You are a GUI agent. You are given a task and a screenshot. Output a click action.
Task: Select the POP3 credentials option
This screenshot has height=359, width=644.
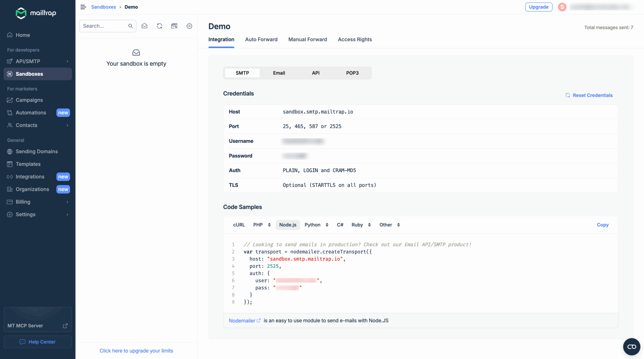(x=352, y=73)
